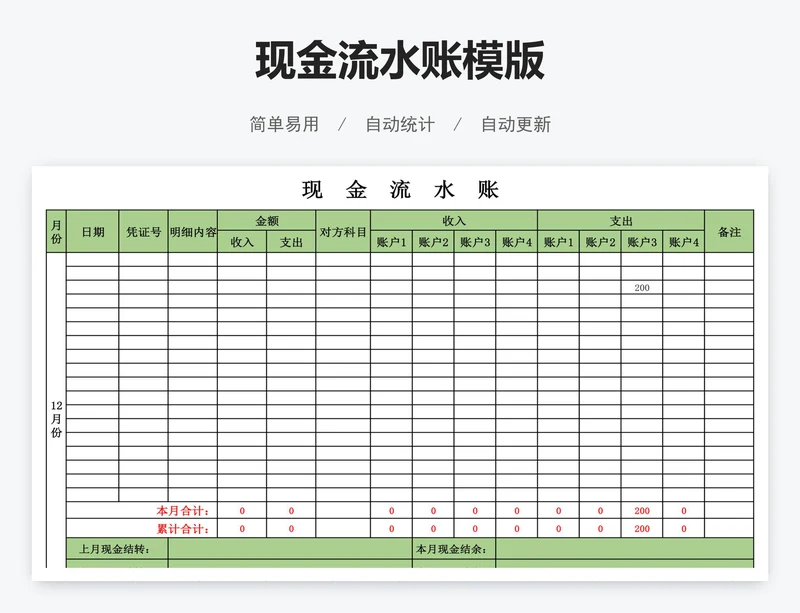
Task: Click the spreadsheet title 现 金 流 水 账
Action: click(400, 189)
